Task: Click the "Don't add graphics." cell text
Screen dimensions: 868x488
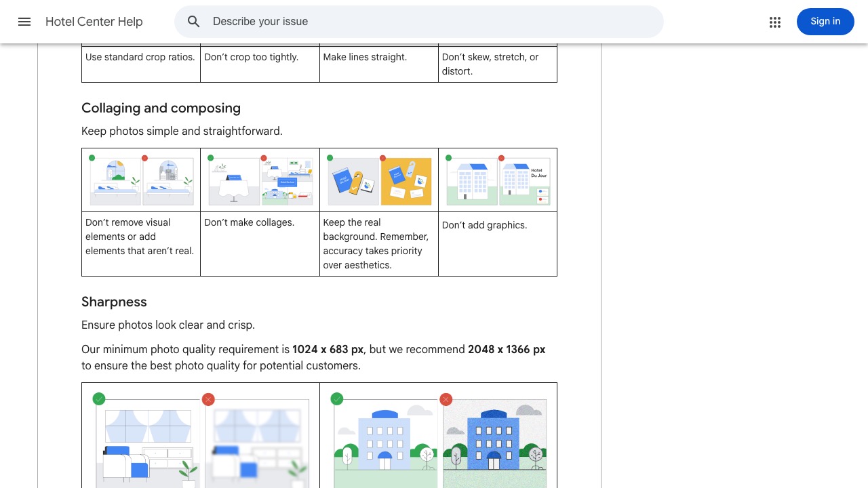Action: pos(484,225)
